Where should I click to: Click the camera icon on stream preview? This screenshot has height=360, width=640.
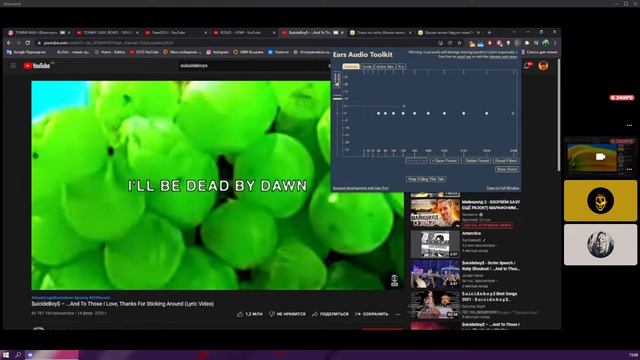tap(600, 157)
